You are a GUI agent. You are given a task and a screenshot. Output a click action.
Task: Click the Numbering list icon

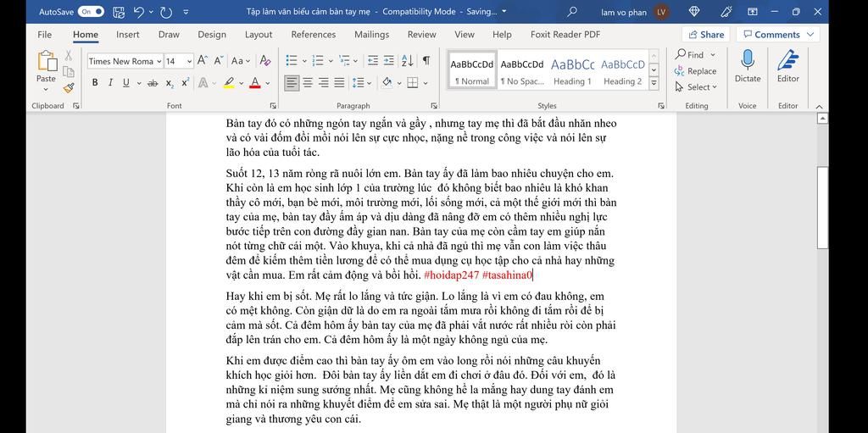click(x=319, y=60)
